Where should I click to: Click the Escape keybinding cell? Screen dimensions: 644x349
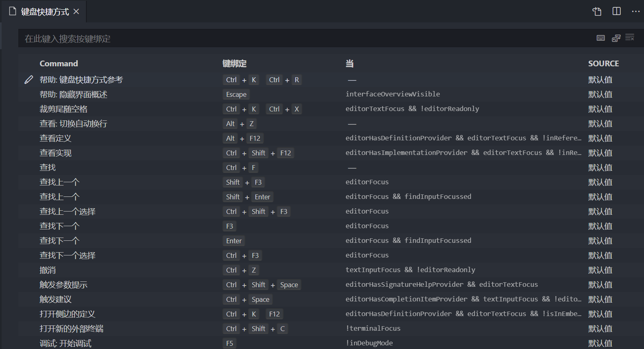(236, 94)
